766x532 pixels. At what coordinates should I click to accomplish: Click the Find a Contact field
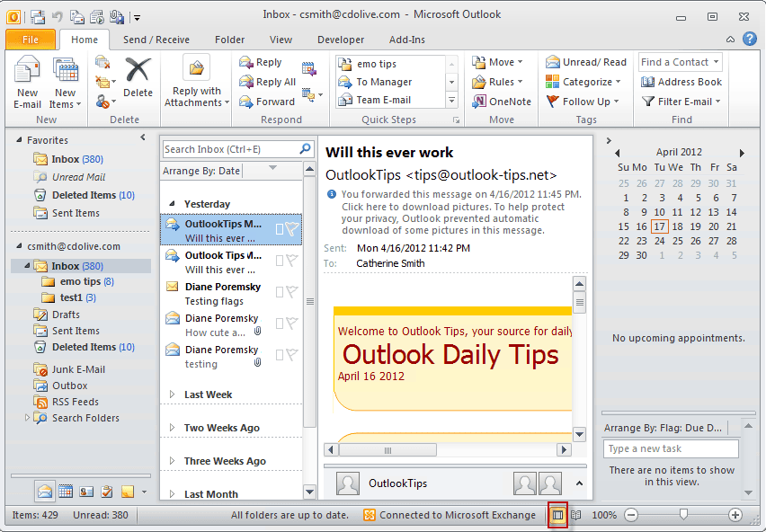tap(680, 62)
